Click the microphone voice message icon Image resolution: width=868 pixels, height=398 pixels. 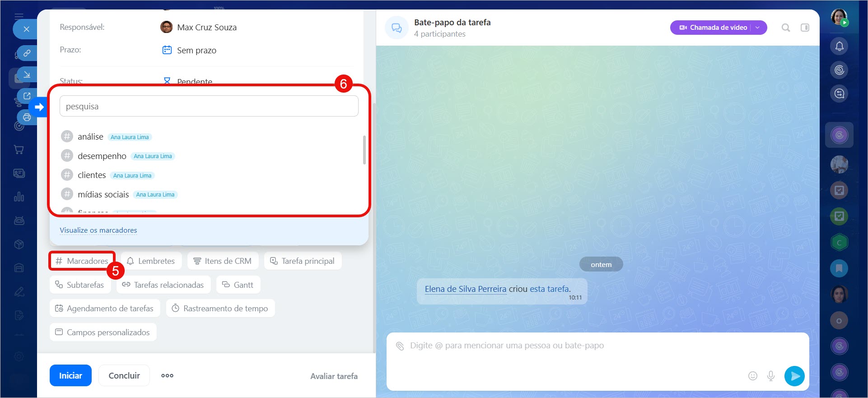[x=771, y=376]
